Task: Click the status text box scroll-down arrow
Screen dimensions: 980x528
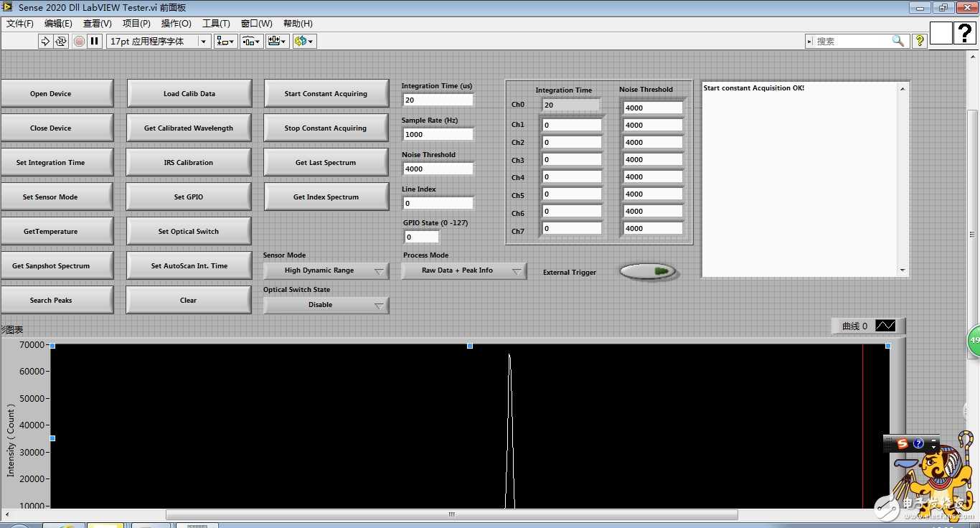Action: click(x=903, y=270)
